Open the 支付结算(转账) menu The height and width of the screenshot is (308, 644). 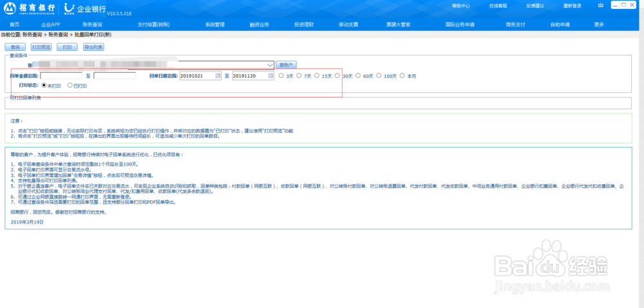154,24
